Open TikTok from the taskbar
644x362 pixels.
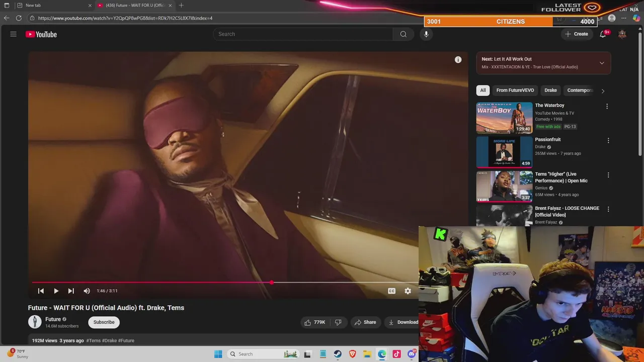click(x=396, y=354)
